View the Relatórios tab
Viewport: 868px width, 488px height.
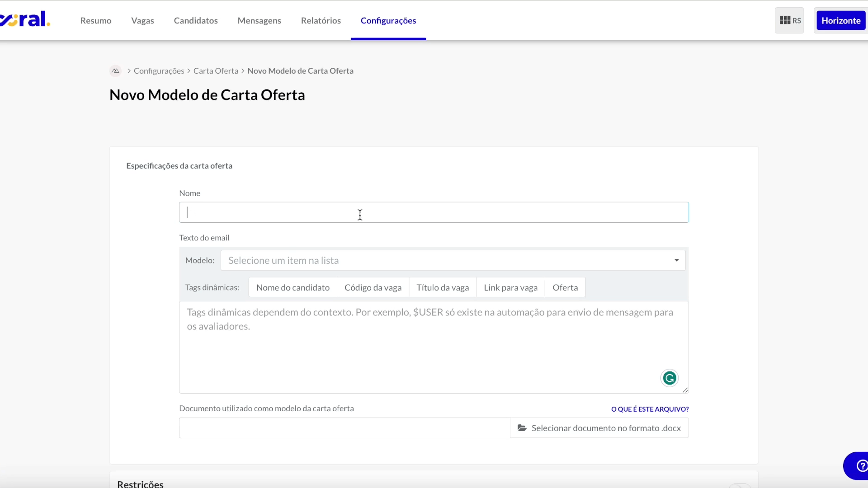coord(321,20)
